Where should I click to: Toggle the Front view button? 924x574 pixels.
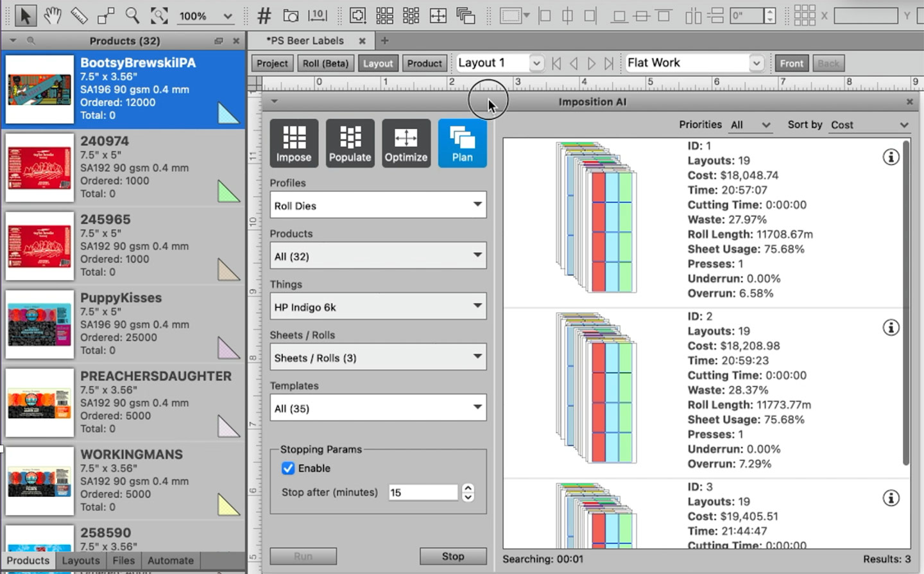791,63
